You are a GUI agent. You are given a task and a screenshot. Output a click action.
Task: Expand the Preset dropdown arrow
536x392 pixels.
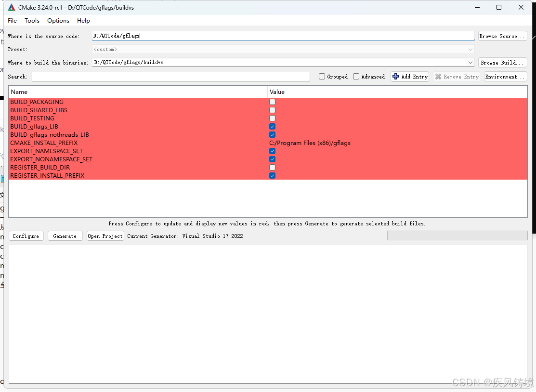[471, 50]
